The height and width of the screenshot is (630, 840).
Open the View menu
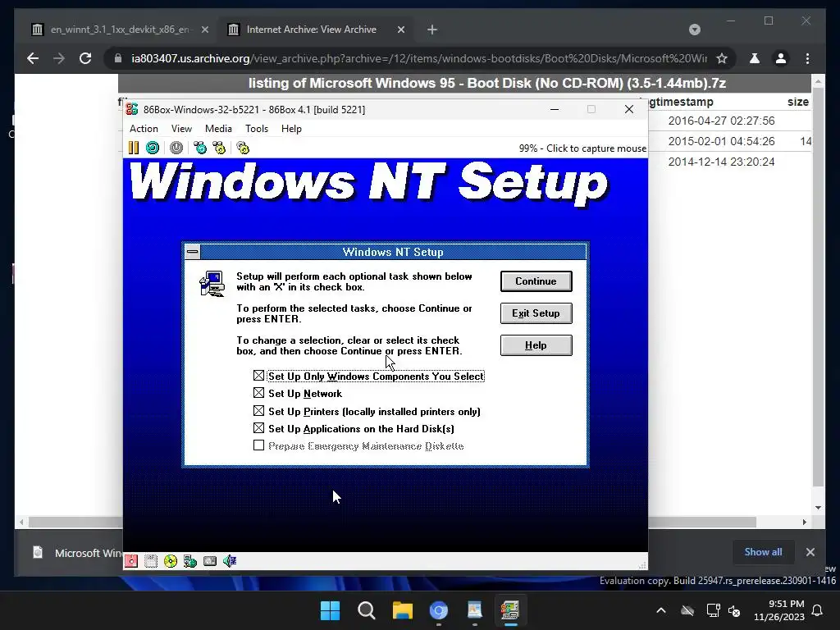coord(181,129)
